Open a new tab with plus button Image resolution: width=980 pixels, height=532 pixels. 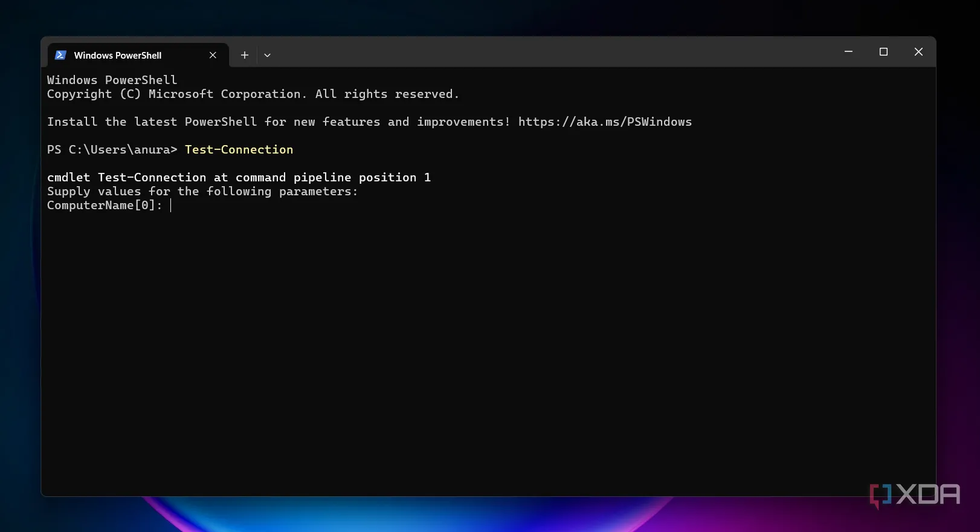245,55
